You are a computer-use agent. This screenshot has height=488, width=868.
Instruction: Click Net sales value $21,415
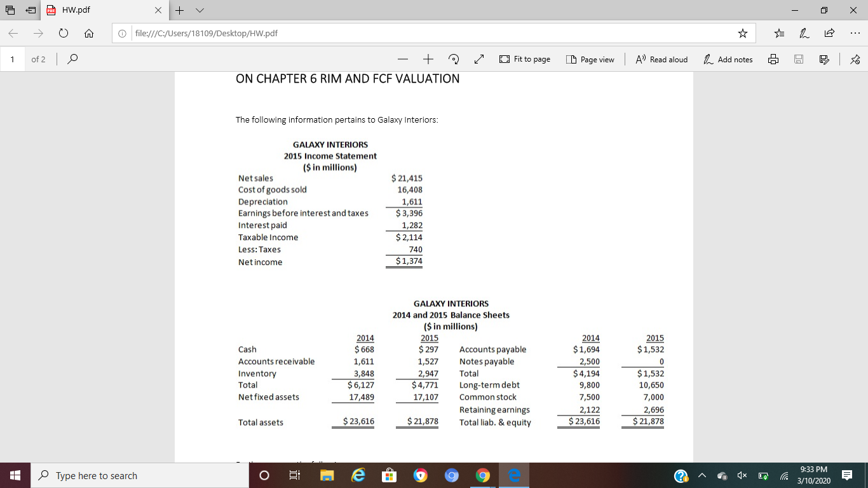[x=407, y=179]
